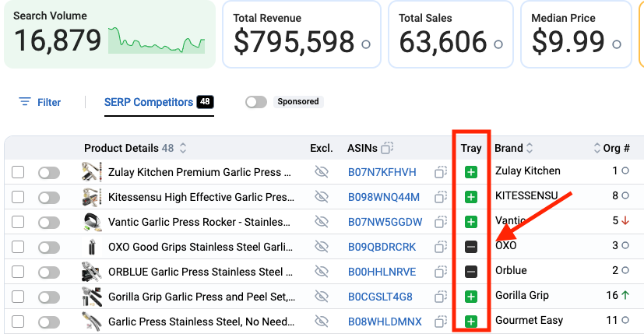Viewport: 644px width, 334px height.
Task: Open ASIN link B09QBDRCRK
Action: pyautogui.click(x=382, y=247)
